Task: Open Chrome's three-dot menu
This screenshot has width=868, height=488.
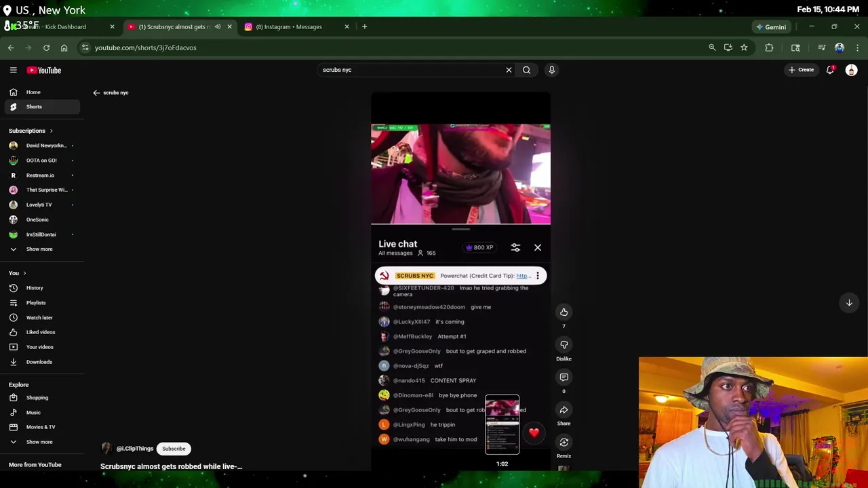Action: click(857, 47)
